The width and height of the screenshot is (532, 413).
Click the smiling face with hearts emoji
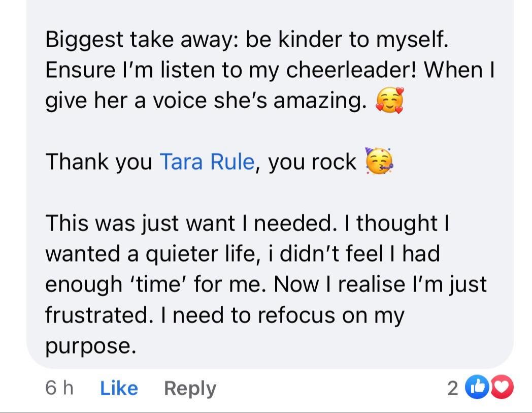click(x=390, y=100)
